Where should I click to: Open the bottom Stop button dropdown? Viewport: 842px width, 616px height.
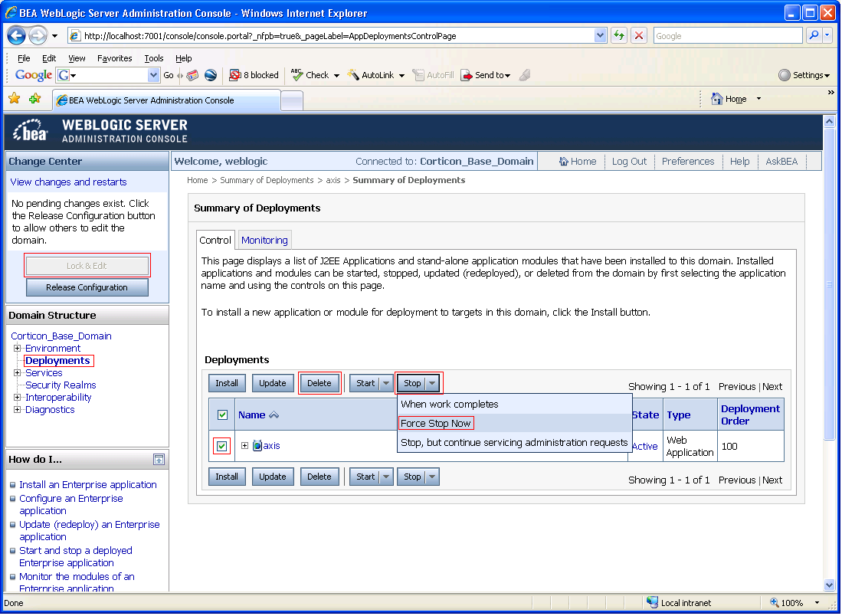pos(432,477)
